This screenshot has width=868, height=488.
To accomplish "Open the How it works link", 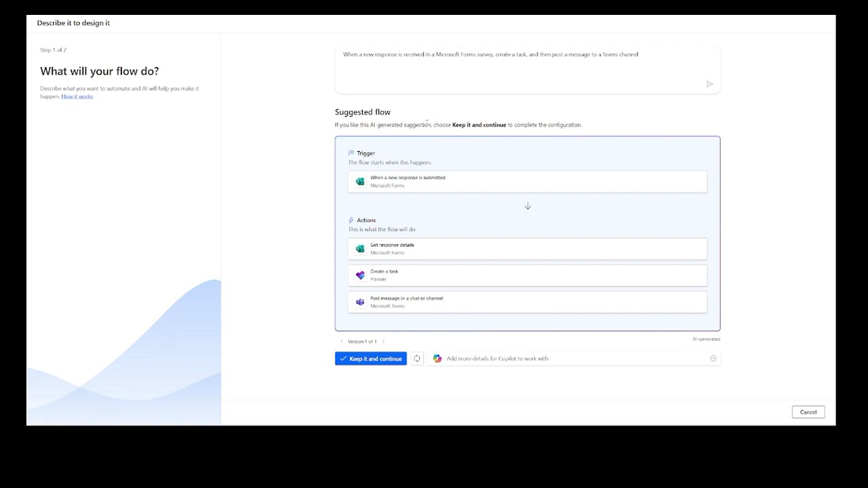I will (x=77, y=96).
